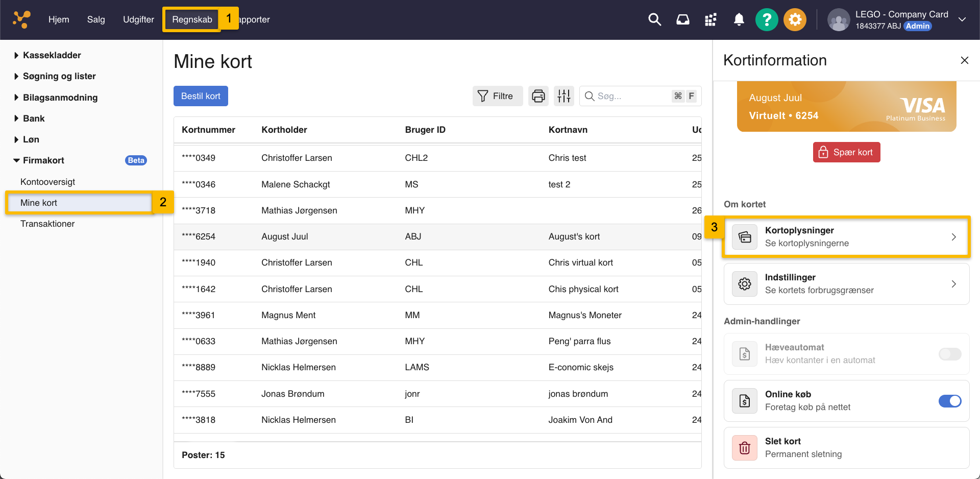The height and width of the screenshot is (479, 980).
Task: Disable the Online køb toggle
Action: [x=949, y=401]
